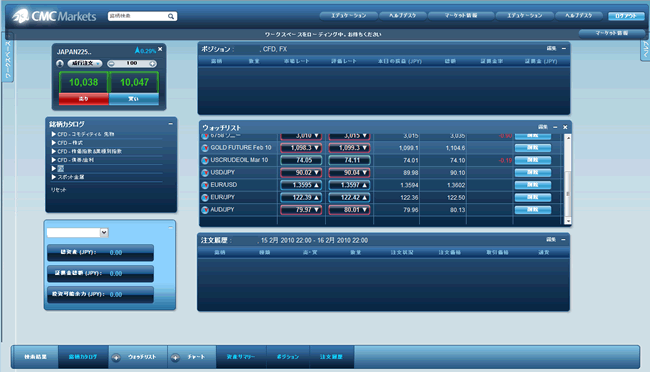
Task: Open the account dropdown in summary panel
Action: [x=104, y=233]
